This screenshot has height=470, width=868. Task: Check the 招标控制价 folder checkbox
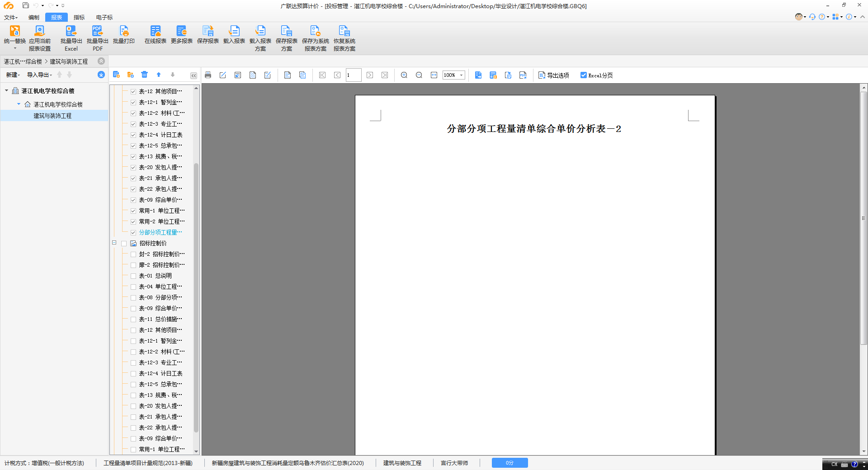coord(124,243)
